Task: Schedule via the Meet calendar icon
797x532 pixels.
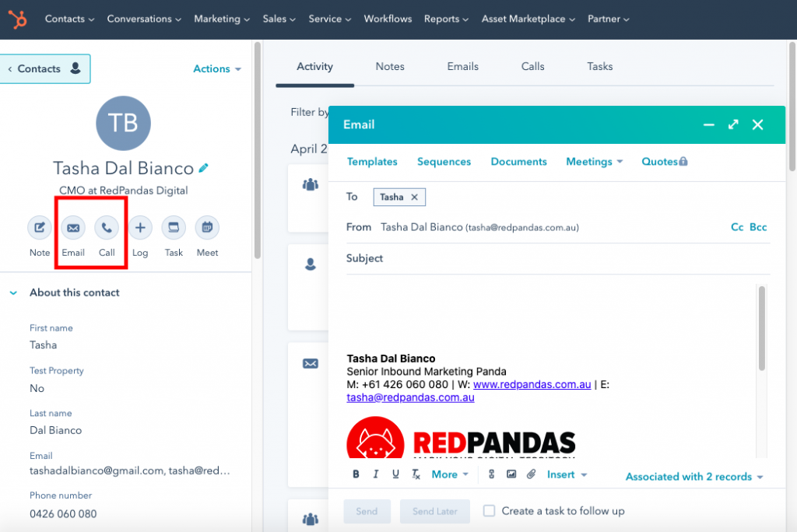Action: (207, 227)
